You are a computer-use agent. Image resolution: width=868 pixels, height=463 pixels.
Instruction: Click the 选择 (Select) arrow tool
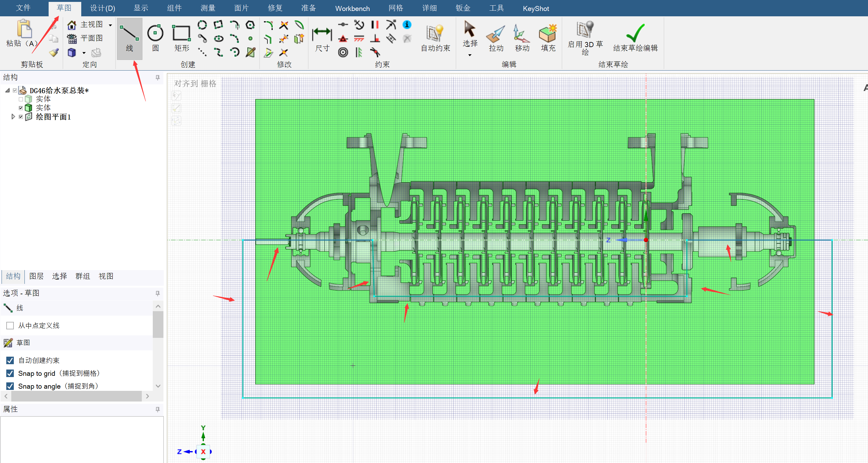(469, 34)
